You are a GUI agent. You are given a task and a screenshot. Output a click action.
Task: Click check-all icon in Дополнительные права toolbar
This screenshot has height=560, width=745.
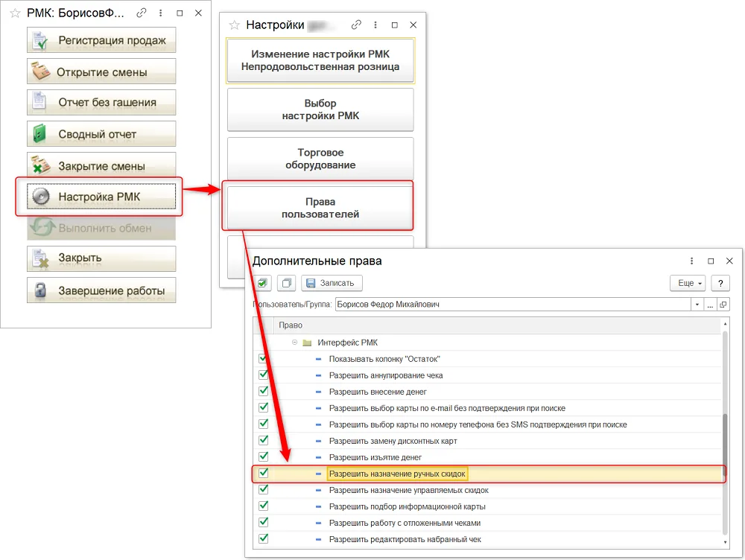pyautogui.click(x=262, y=283)
